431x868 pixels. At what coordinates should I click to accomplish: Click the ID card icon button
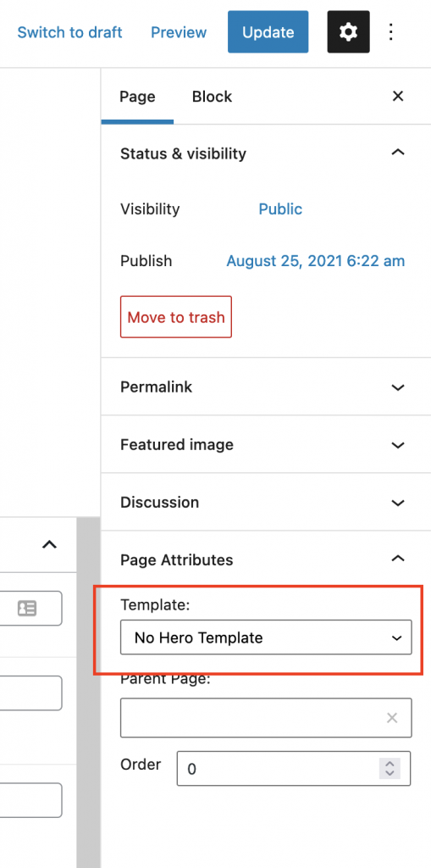pyautogui.click(x=27, y=609)
